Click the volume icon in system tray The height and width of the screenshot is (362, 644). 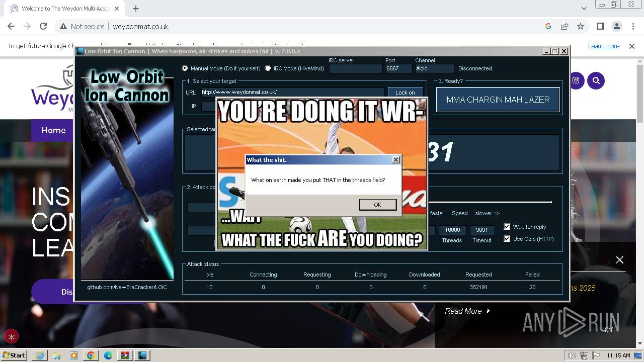point(572,355)
